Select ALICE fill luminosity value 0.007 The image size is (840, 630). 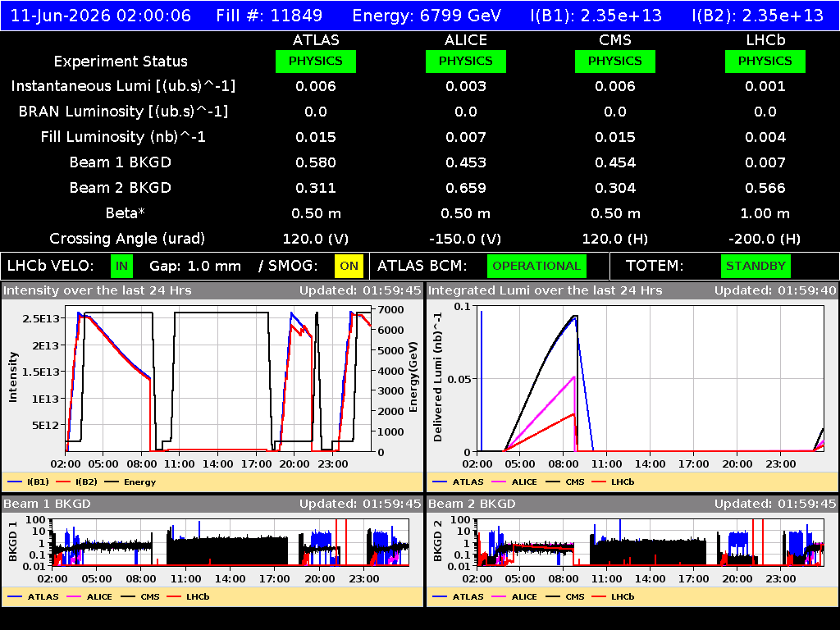click(x=466, y=137)
